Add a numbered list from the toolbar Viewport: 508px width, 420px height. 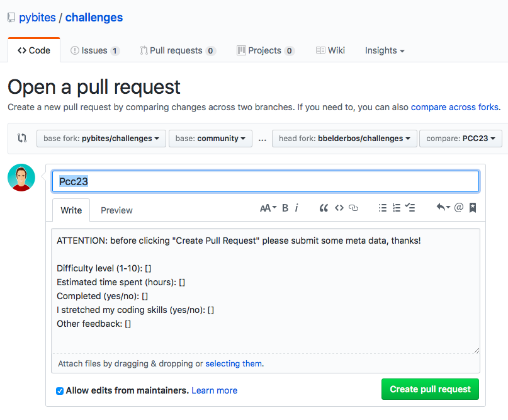point(397,208)
